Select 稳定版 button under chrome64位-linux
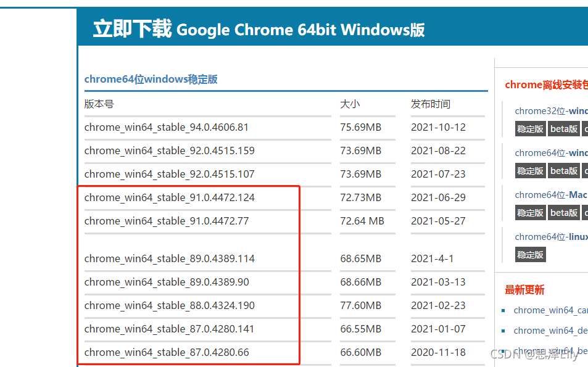The width and height of the screenshot is (588, 367). click(x=530, y=255)
